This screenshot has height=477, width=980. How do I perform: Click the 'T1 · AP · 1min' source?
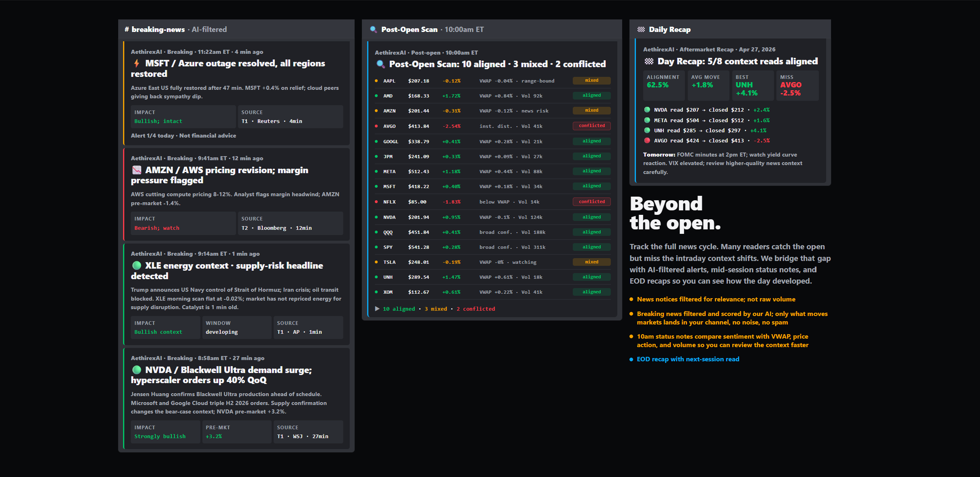(x=299, y=332)
